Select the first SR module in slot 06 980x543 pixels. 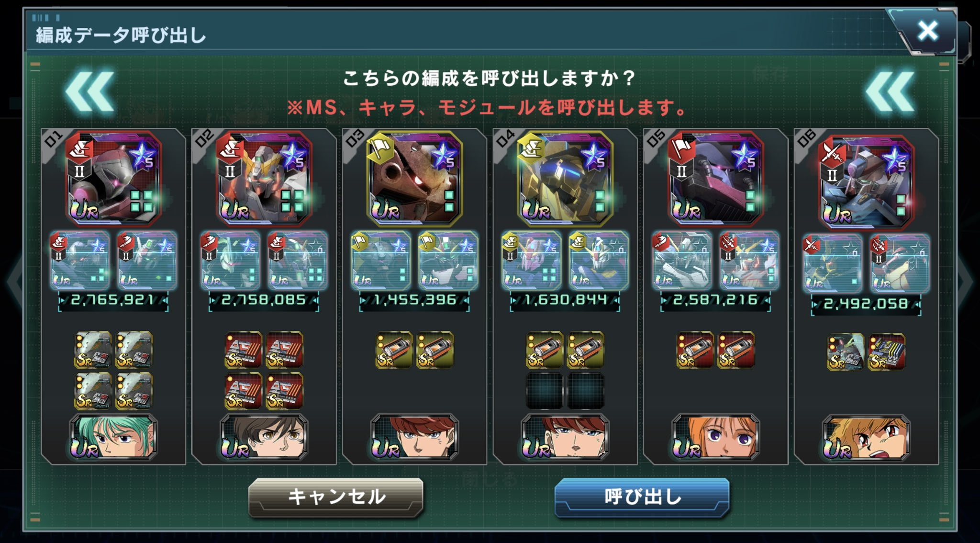(846, 352)
